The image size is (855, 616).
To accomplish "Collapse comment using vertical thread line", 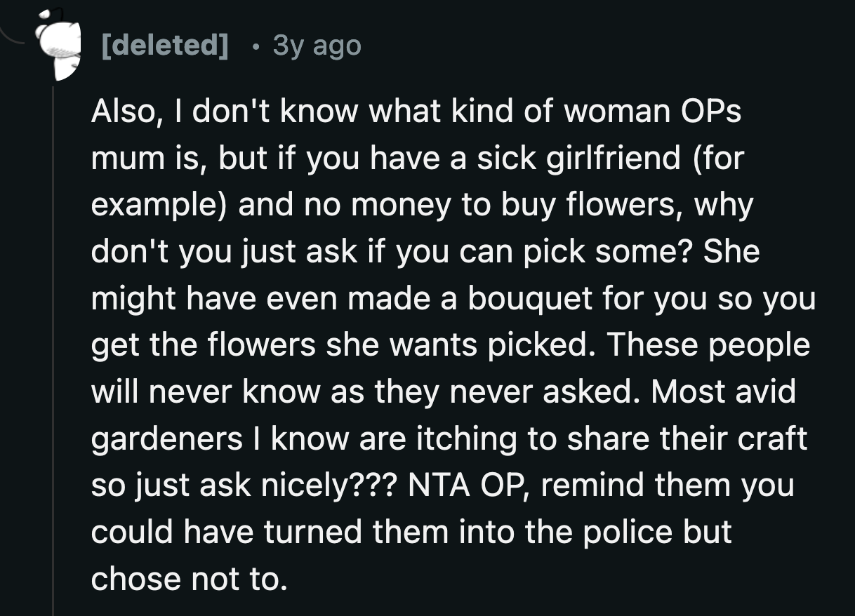I will coord(53,351).
